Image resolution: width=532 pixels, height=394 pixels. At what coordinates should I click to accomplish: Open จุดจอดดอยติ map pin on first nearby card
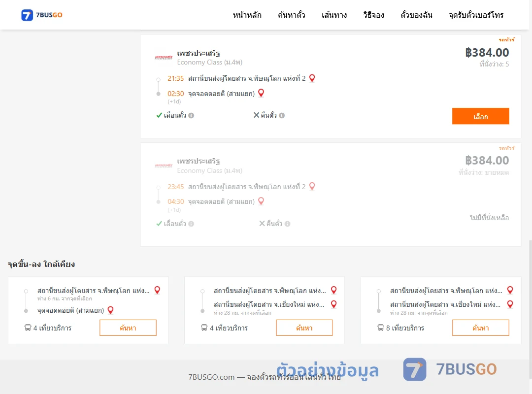point(110,310)
